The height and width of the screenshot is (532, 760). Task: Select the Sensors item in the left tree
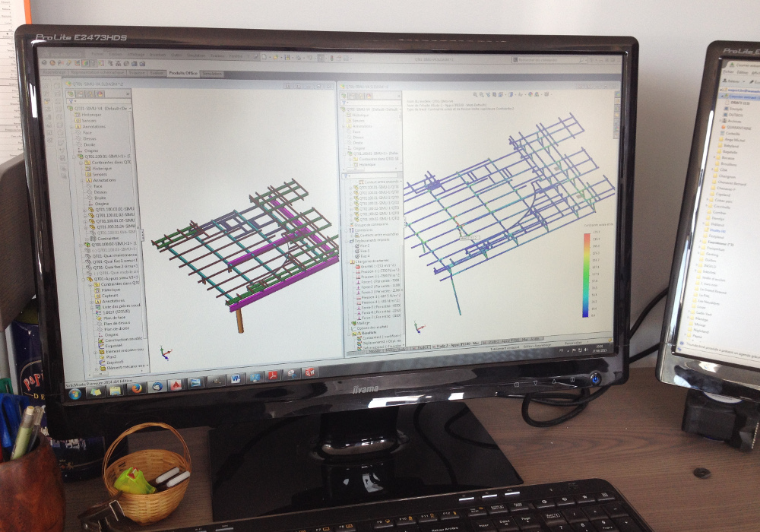point(86,121)
